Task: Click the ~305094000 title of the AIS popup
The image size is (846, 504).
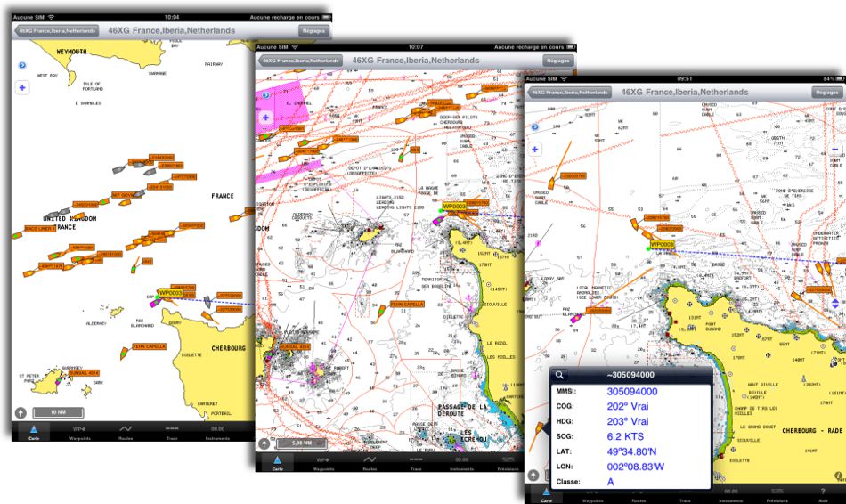Action: 630,375
